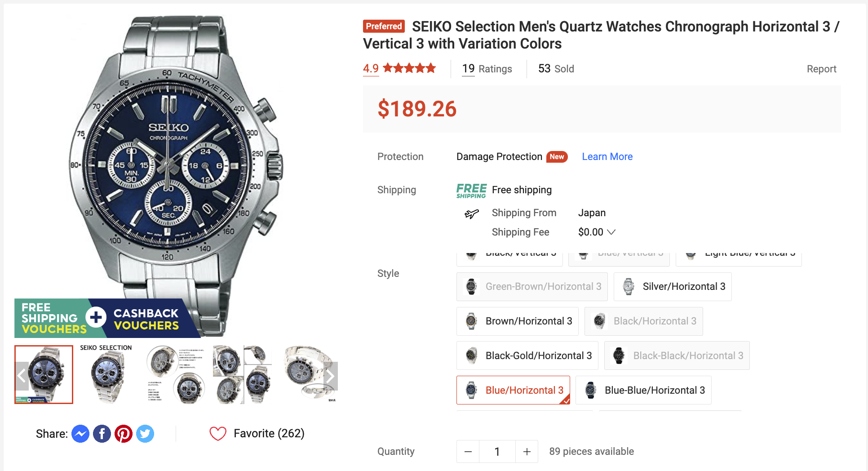868x471 pixels.
Task: View the 19 Ratings section
Action: click(487, 69)
